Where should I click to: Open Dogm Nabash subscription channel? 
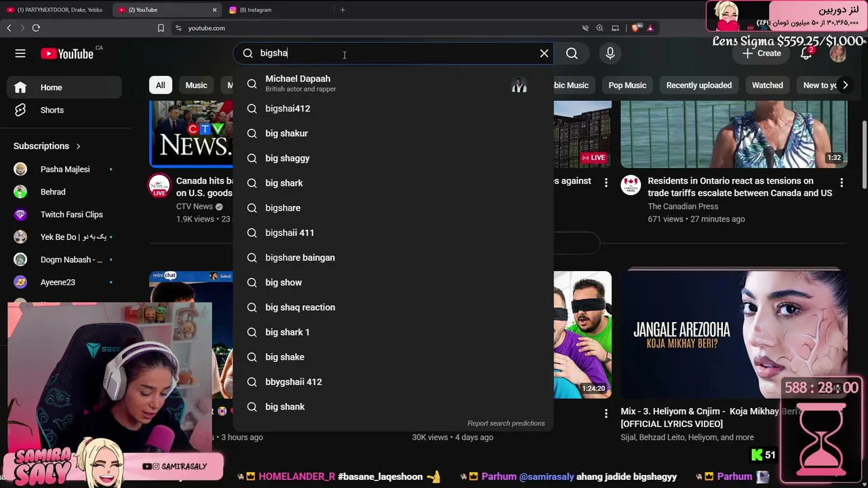pyautogui.click(x=64, y=260)
